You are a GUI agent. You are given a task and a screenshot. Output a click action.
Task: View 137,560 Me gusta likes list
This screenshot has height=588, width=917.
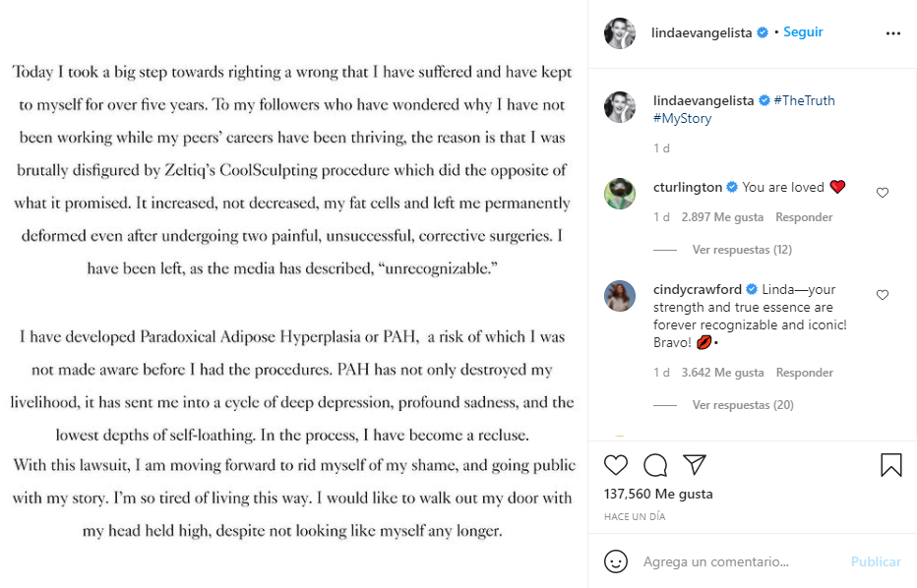click(x=658, y=494)
